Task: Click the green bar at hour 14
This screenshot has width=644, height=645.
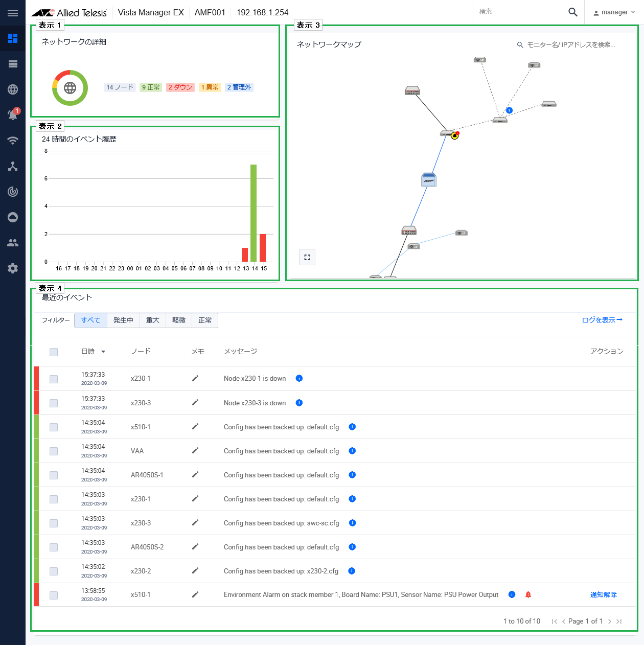Action: (254, 213)
